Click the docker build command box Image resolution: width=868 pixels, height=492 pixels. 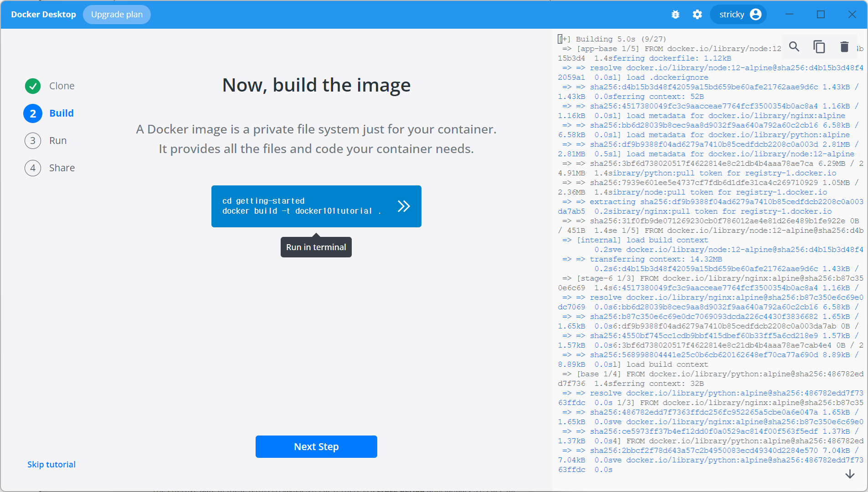pos(316,206)
